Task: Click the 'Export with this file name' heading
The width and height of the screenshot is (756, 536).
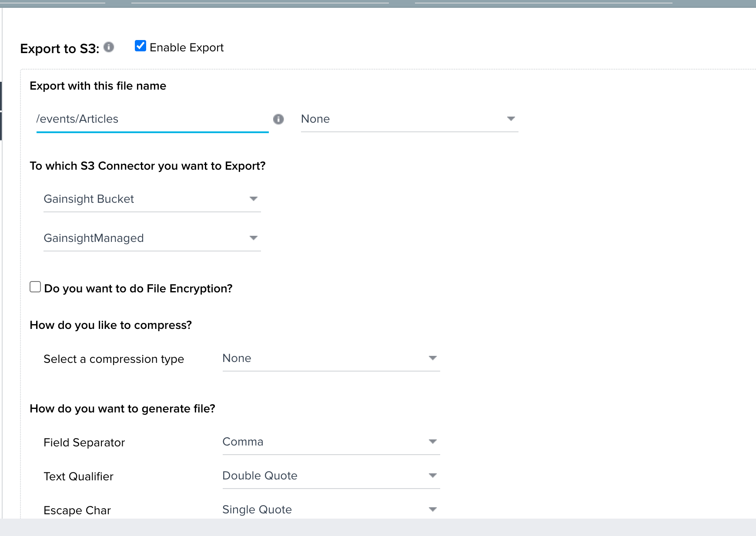Action: pyautogui.click(x=98, y=86)
